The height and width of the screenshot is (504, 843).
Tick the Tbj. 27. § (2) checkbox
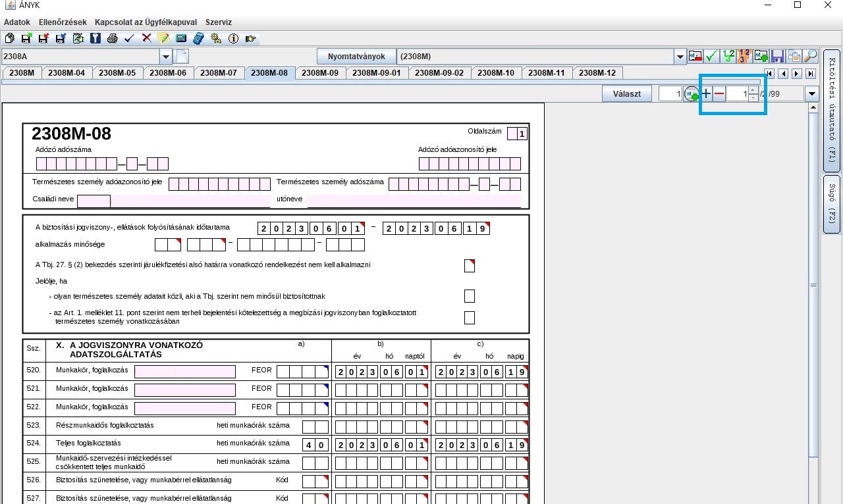[469, 266]
